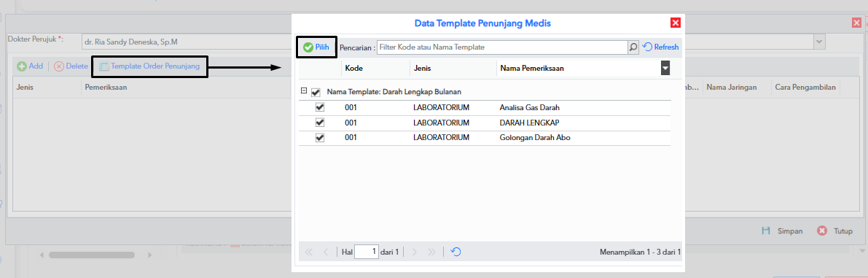Image resolution: width=868 pixels, height=278 pixels.
Task: Collapse the Darah Lengkap Bulanan template group
Action: tap(303, 90)
